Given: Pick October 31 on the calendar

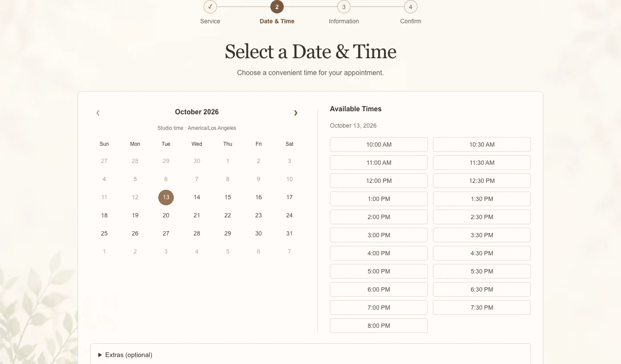Looking at the screenshot, I should (289, 233).
